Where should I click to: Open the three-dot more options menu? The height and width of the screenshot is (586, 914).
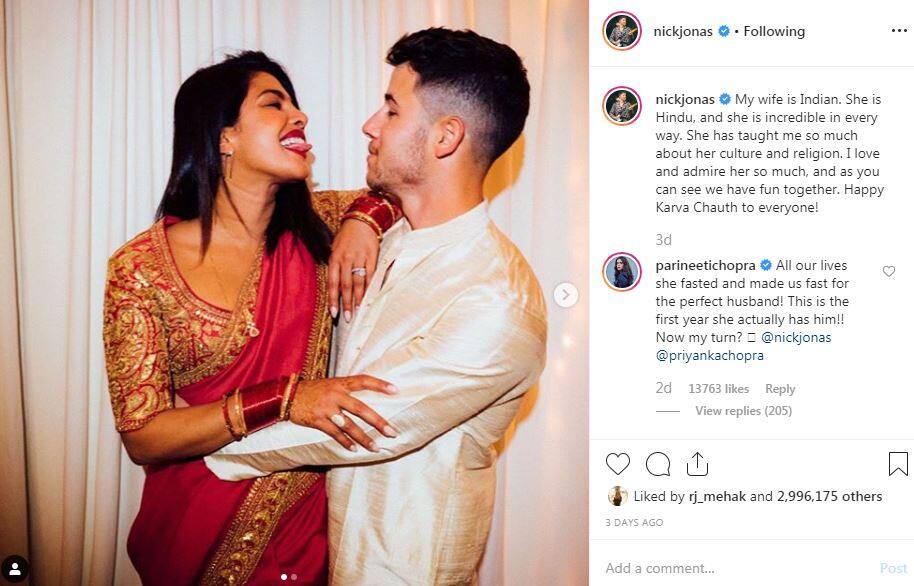(899, 30)
